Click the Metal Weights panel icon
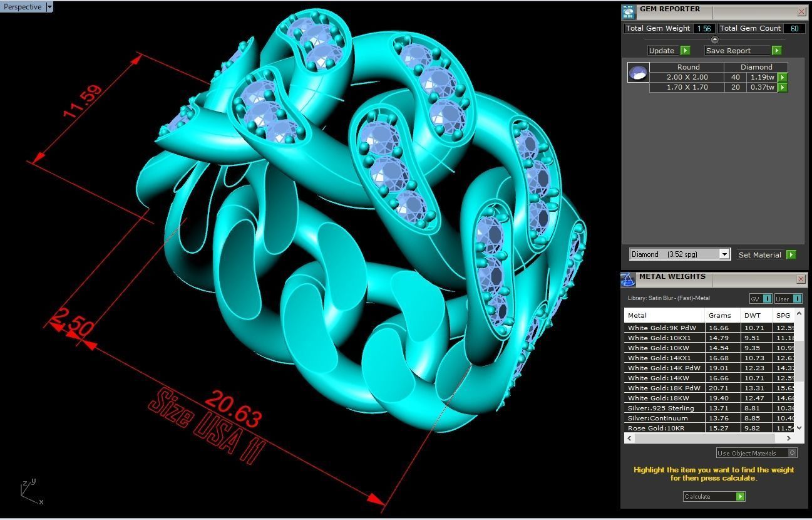Screen dimensions: 812x520 [628, 279]
